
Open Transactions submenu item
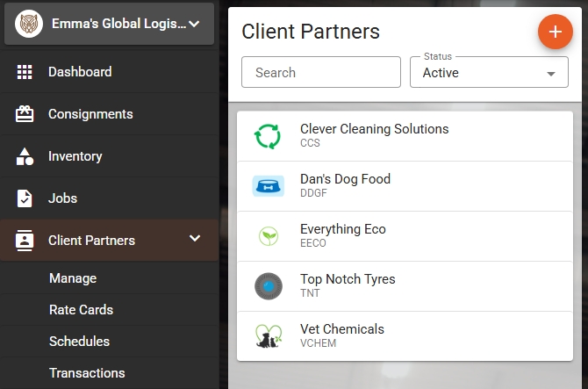click(x=109, y=373)
